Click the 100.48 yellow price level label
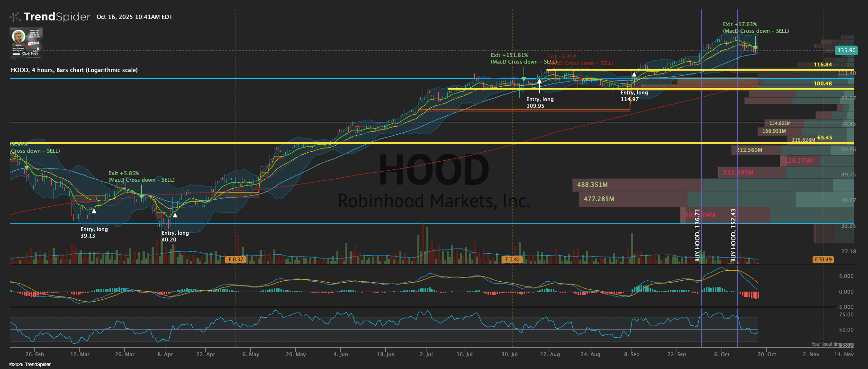Image resolution: width=868 pixels, height=369 pixels. 823,83
